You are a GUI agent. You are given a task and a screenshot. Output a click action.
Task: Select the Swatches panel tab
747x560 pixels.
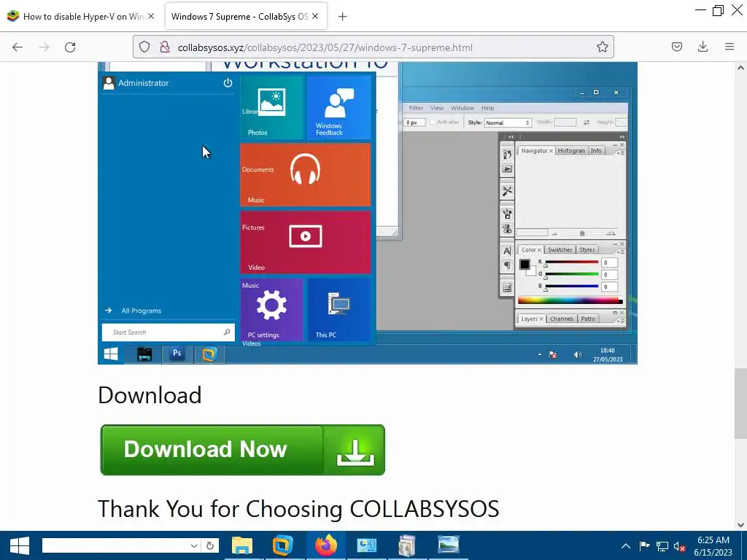pyautogui.click(x=560, y=250)
